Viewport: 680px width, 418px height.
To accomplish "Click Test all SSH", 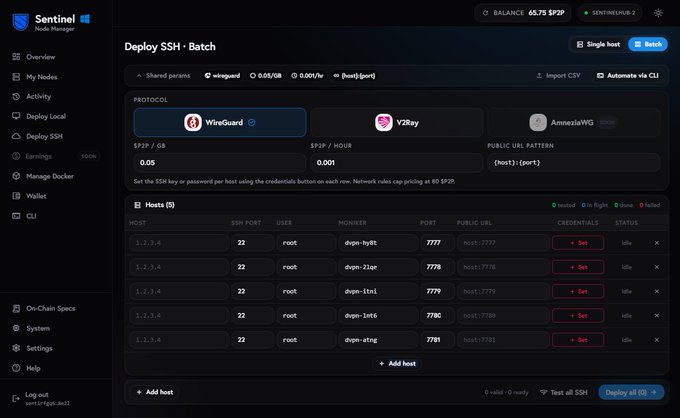I will [x=563, y=392].
